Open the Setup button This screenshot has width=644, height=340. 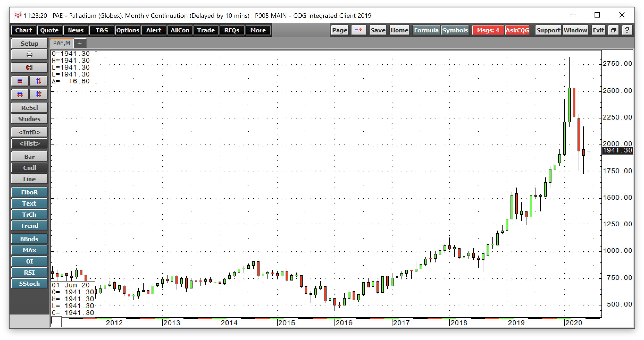point(29,43)
